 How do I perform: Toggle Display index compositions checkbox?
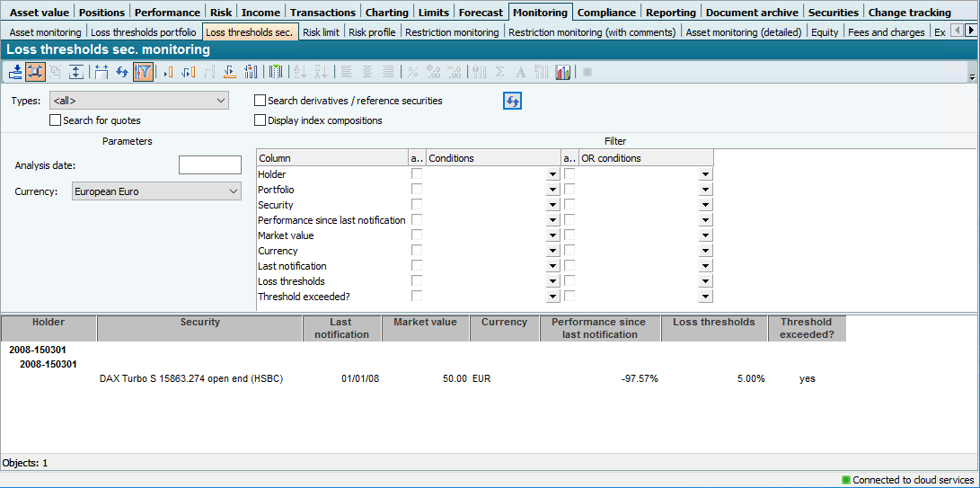tap(260, 120)
